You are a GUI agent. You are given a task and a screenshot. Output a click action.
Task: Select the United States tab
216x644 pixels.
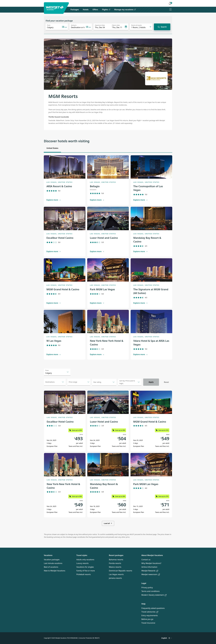[52, 148]
